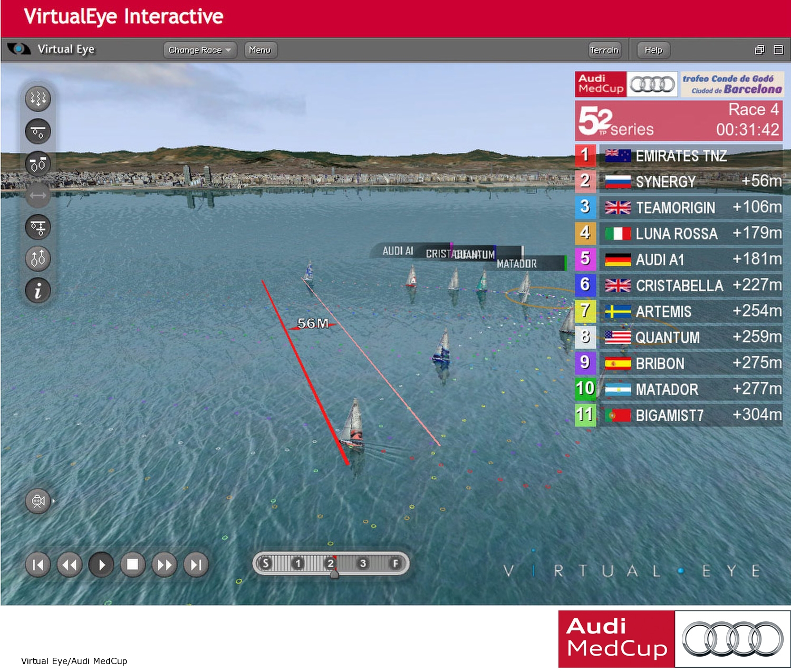Rewind the race replay
Viewport: 791px width, 672px height.
(x=69, y=565)
